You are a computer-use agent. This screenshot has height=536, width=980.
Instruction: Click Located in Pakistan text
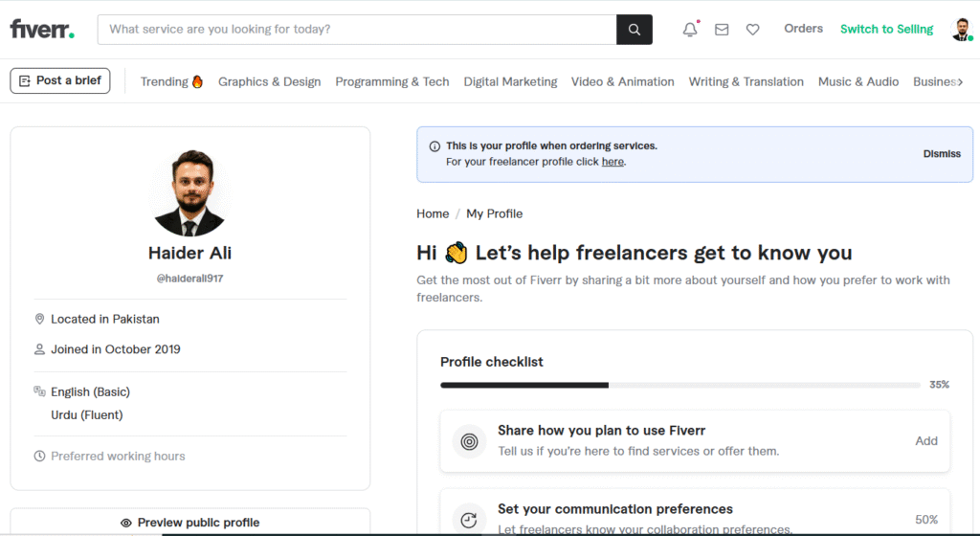(x=105, y=320)
